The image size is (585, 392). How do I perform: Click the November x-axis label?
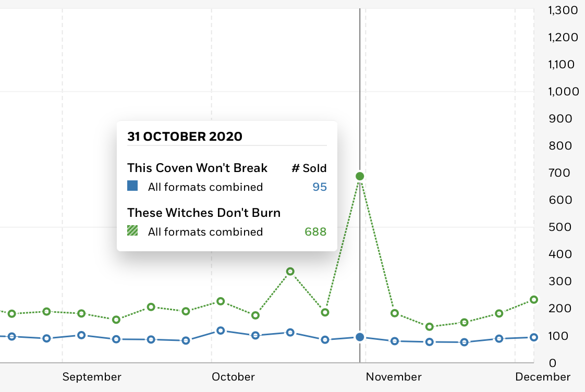[x=394, y=377]
